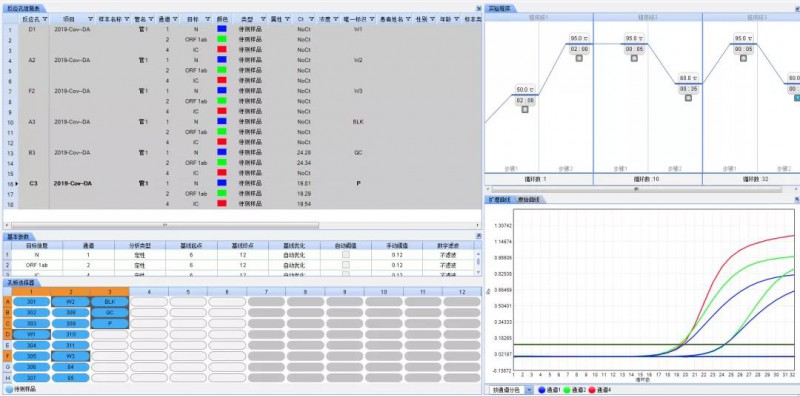Click the blue color swatch in row 1
Viewport: 800px width, 397px height.
coord(221,29)
